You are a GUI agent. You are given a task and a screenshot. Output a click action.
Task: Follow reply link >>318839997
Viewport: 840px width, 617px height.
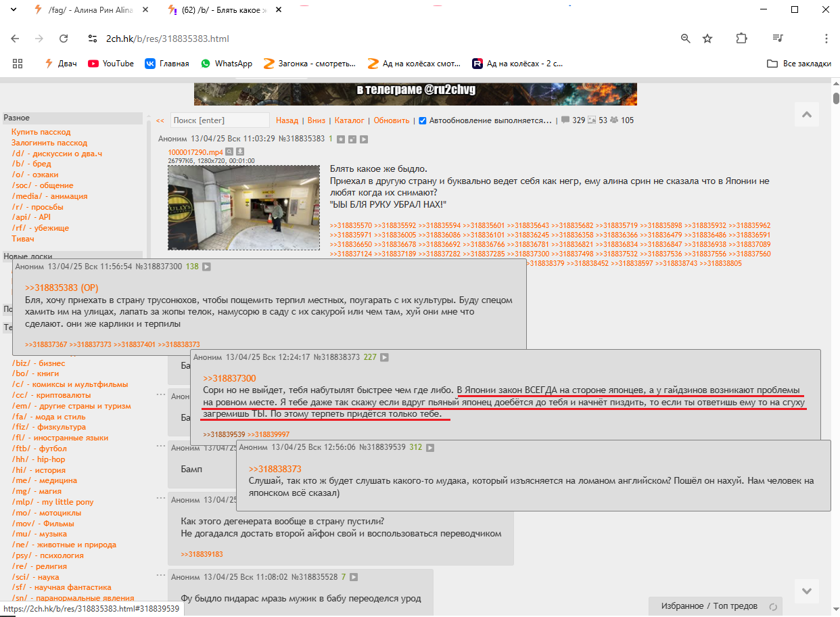pyautogui.click(x=269, y=434)
